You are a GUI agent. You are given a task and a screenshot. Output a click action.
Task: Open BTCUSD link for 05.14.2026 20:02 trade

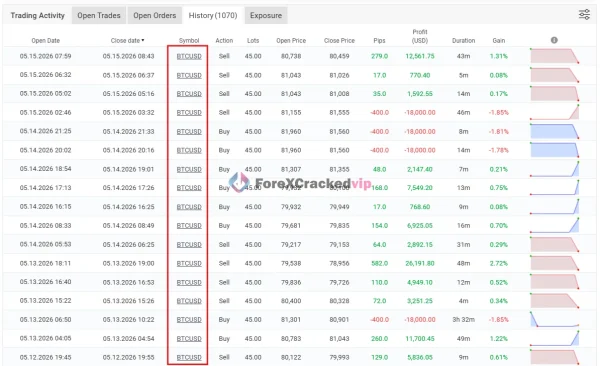tap(189, 150)
